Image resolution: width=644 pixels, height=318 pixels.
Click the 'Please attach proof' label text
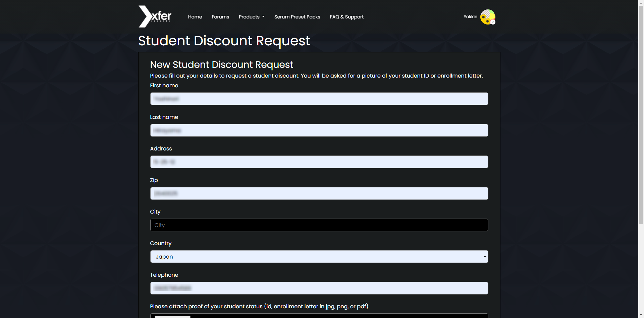click(x=259, y=306)
